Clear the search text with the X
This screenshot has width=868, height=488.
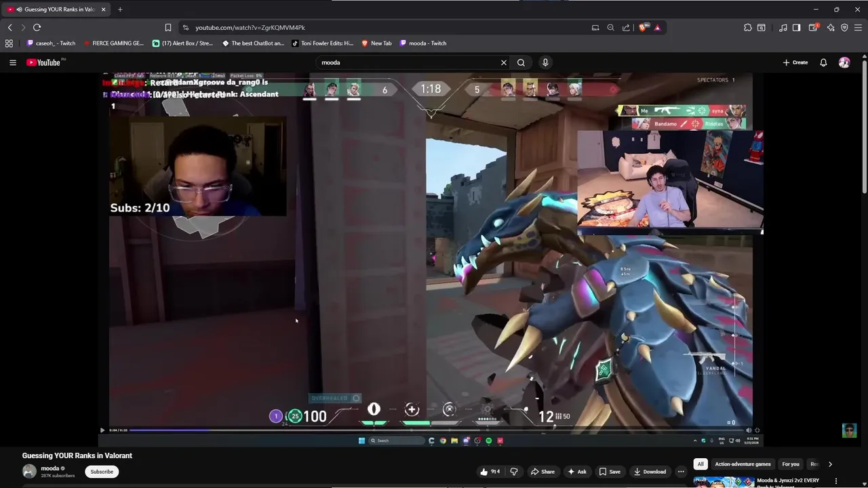[503, 62]
